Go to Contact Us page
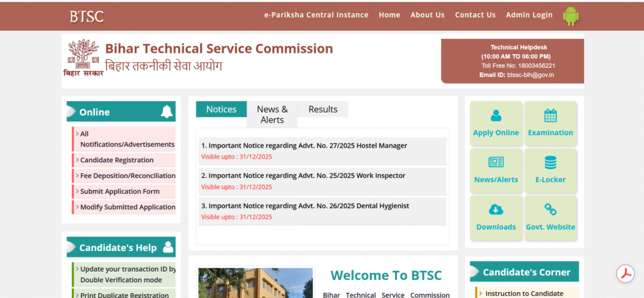Viewport: 644px width, 298px height. pyautogui.click(x=475, y=15)
